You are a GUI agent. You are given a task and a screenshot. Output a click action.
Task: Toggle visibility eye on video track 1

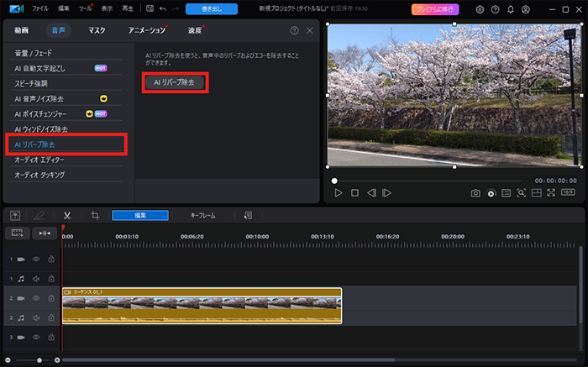click(x=36, y=259)
